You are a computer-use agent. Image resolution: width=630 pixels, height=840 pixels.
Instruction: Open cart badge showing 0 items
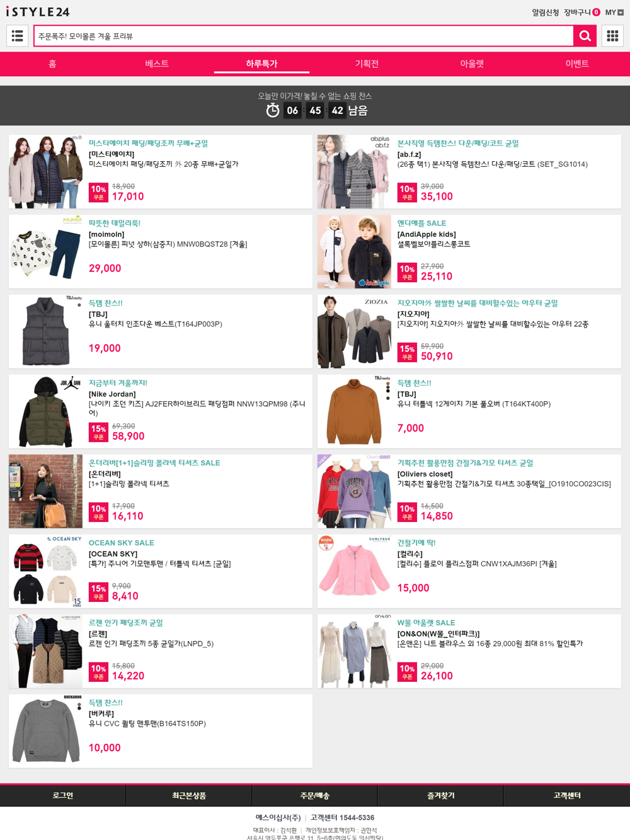click(596, 12)
